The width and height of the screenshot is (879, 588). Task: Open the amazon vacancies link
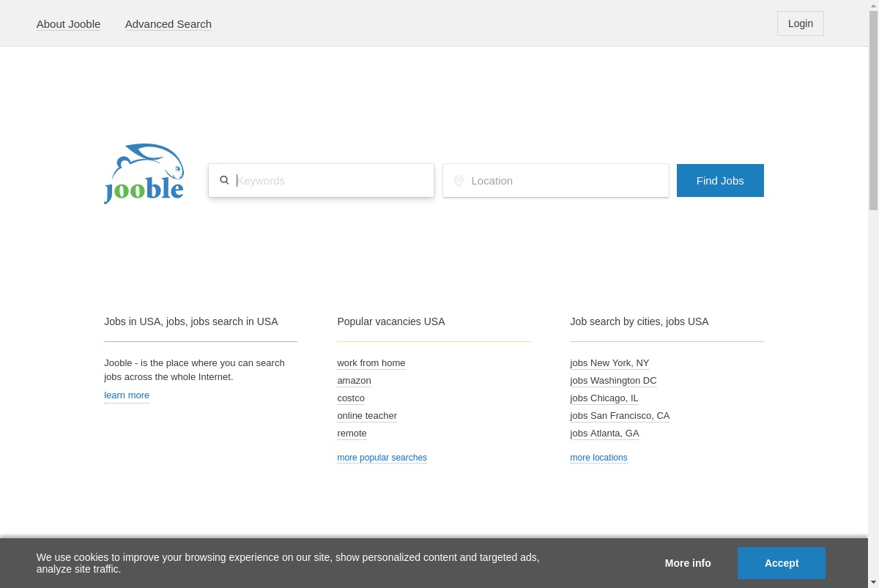click(354, 381)
